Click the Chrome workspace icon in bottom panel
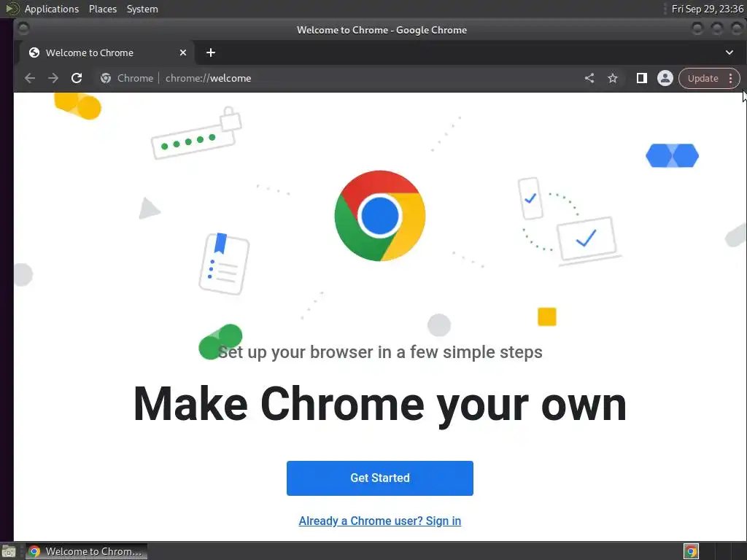 (x=691, y=551)
